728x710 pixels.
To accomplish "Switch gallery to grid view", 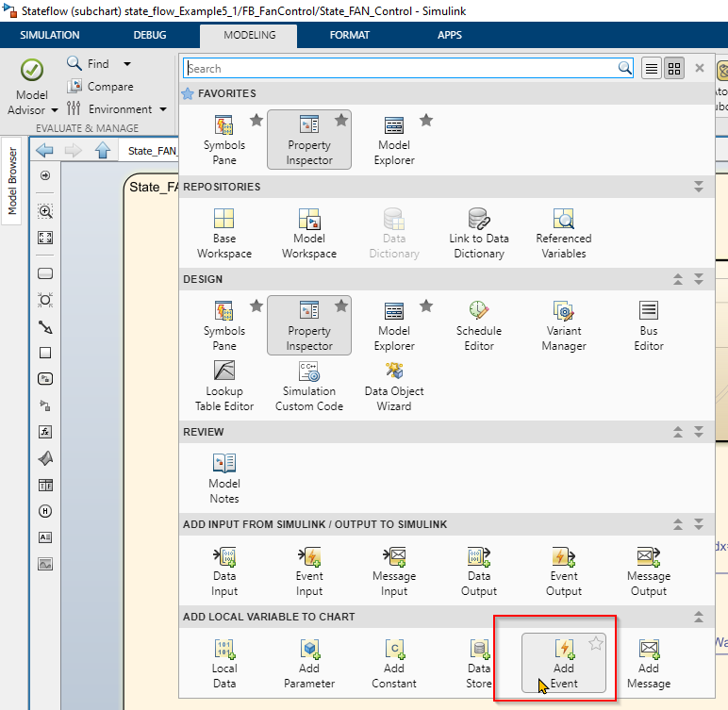I will pyautogui.click(x=674, y=69).
